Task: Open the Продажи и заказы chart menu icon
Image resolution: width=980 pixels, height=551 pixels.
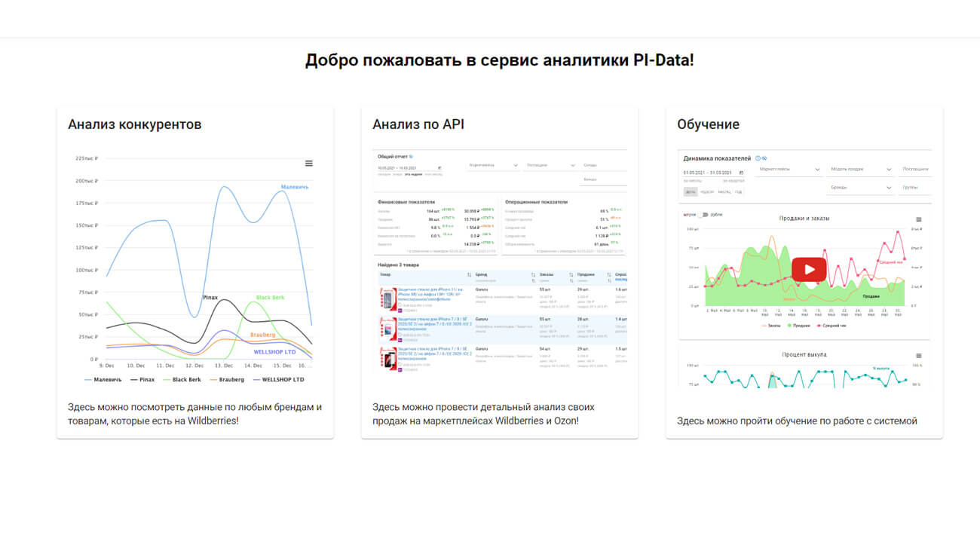Action: point(918,219)
